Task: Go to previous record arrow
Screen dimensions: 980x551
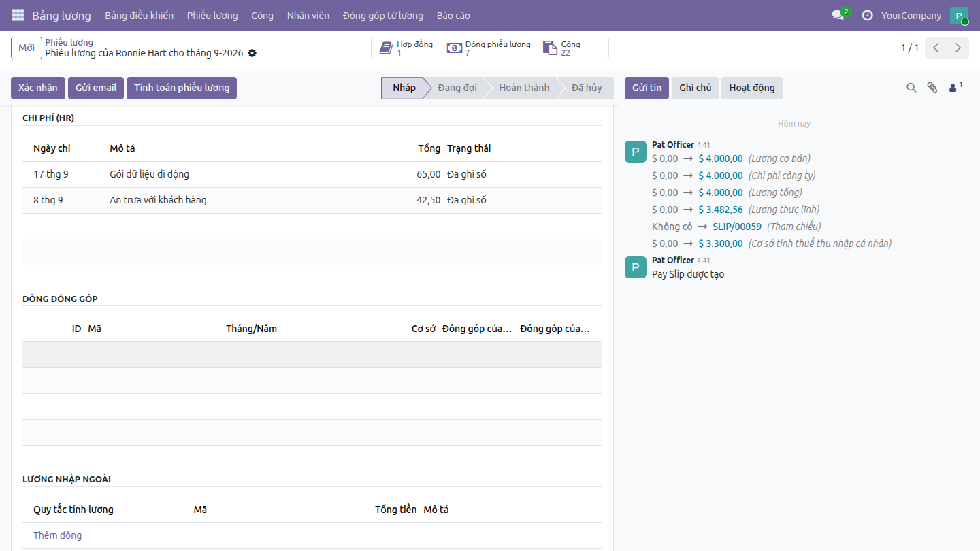Action: click(x=936, y=48)
